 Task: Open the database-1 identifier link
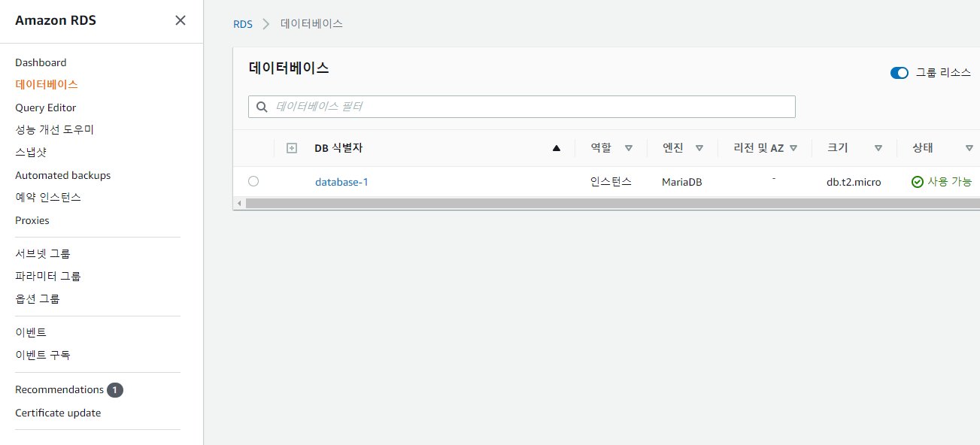click(341, 182)
